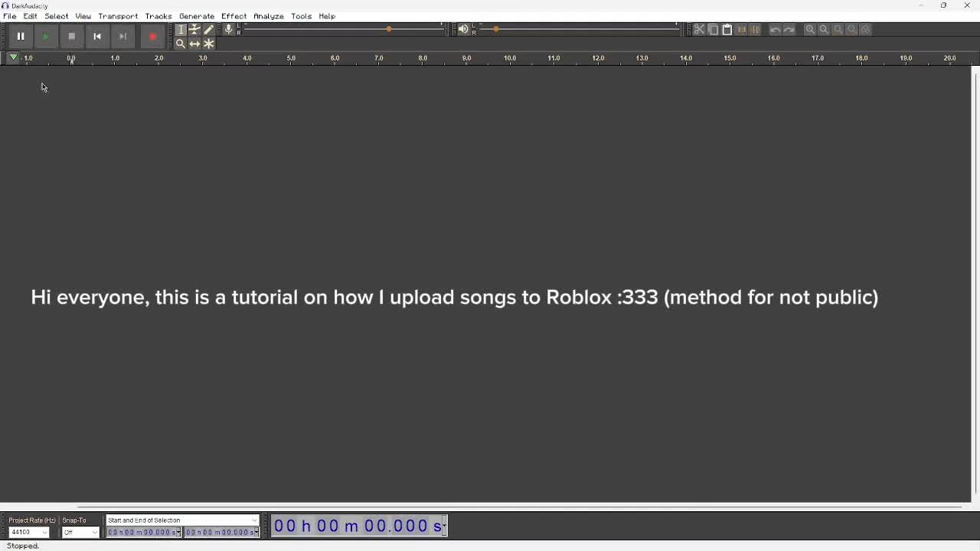Open the View menu
The height and width of the screenshot is (551, 980).
coord(83,16)
